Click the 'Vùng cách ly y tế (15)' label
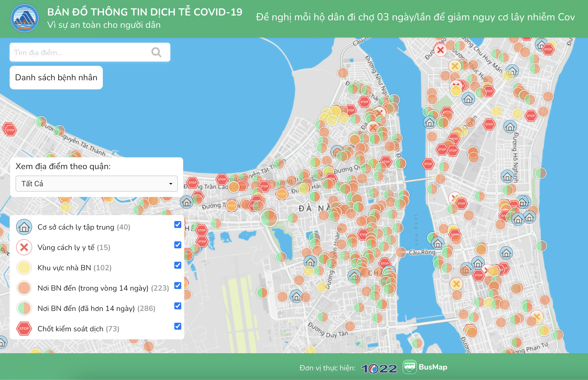This screenshot has height=380, width=588. pyautogui.click(x=74, y=248)
